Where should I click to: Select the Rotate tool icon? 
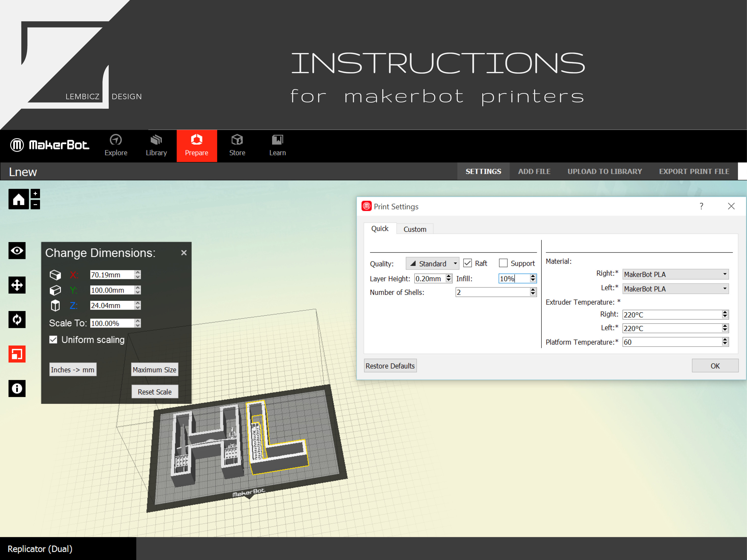(x=17, y=320)
